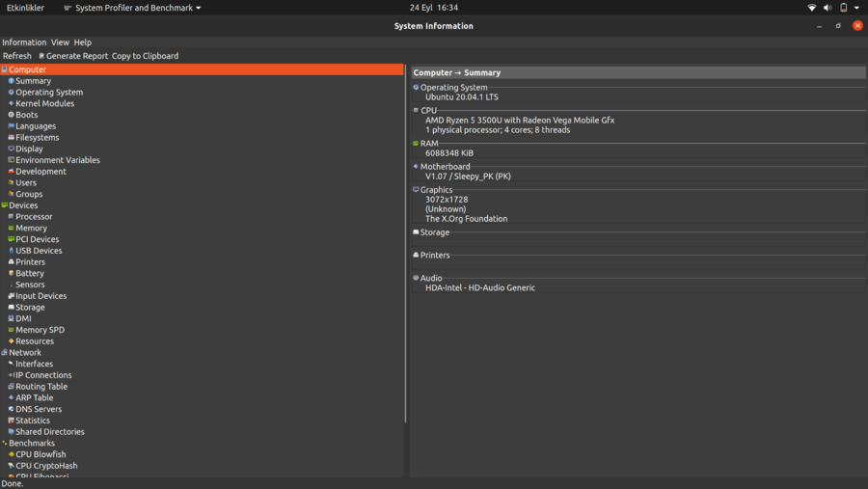This screenshot has height=489, width=868.
Task: Click the Processor icon in the Devices tree
Action: click(x=12, y=217)
